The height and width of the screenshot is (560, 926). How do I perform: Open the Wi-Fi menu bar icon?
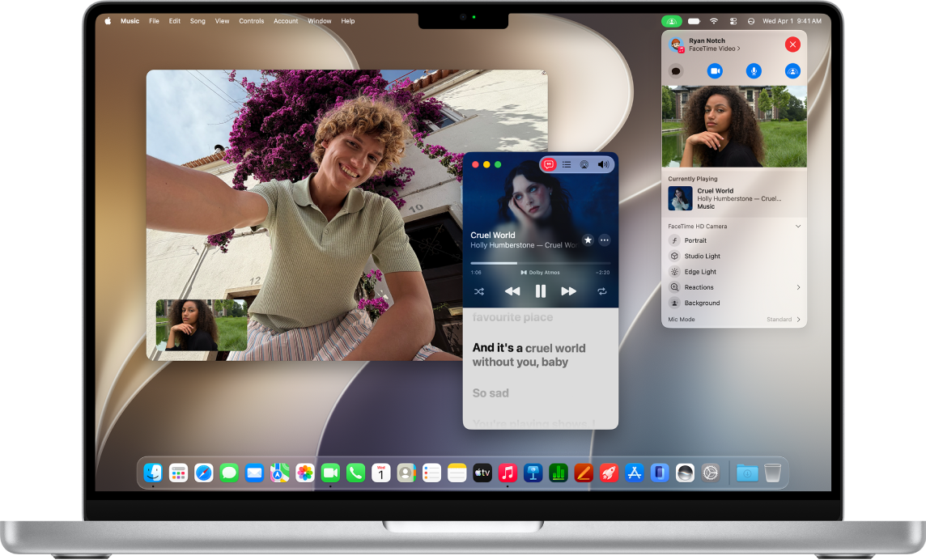[x=714, y=21]
